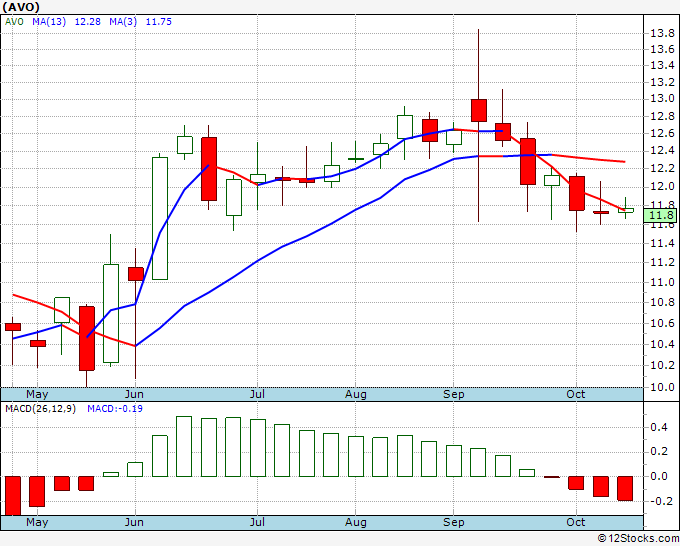Click the small green MACD bar just before Jun
The height and width of the screenshot is (546, 680).
point(111,474)
